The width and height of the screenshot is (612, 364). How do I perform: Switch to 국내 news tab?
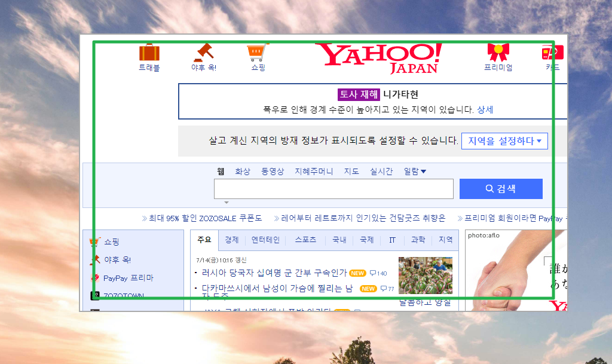coord(339,240)
